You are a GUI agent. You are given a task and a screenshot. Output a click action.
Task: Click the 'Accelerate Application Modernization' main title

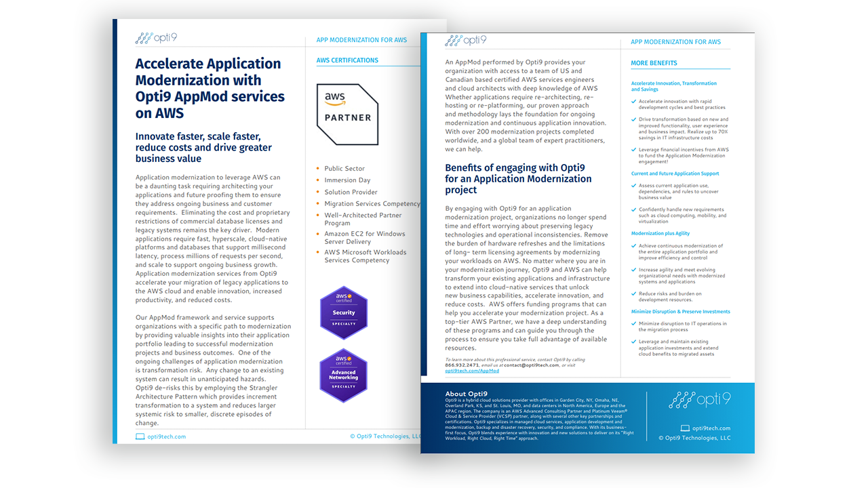pos(210,88)
